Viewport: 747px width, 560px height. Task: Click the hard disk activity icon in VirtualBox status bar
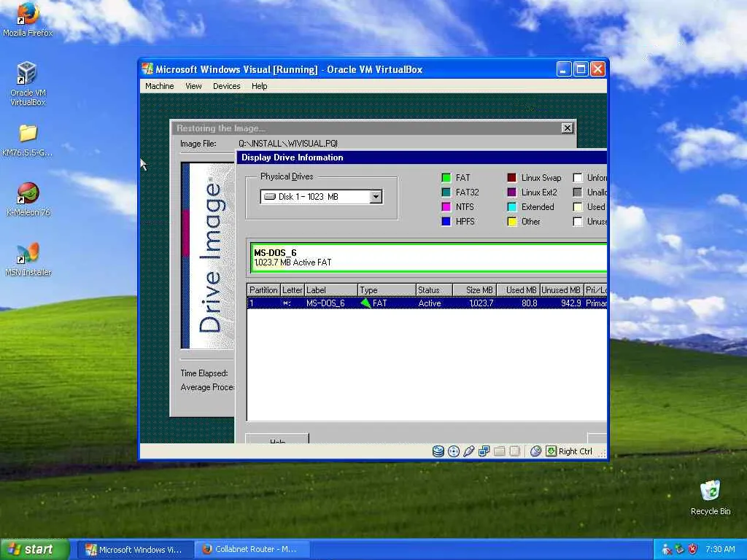(x=438, y=451)
